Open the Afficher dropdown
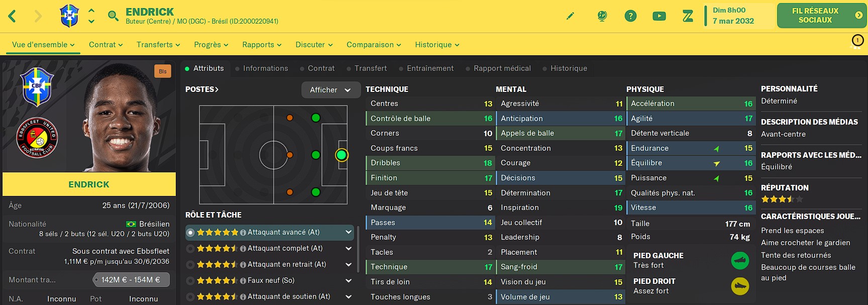868x305 pixels. [x=331, y=90]
